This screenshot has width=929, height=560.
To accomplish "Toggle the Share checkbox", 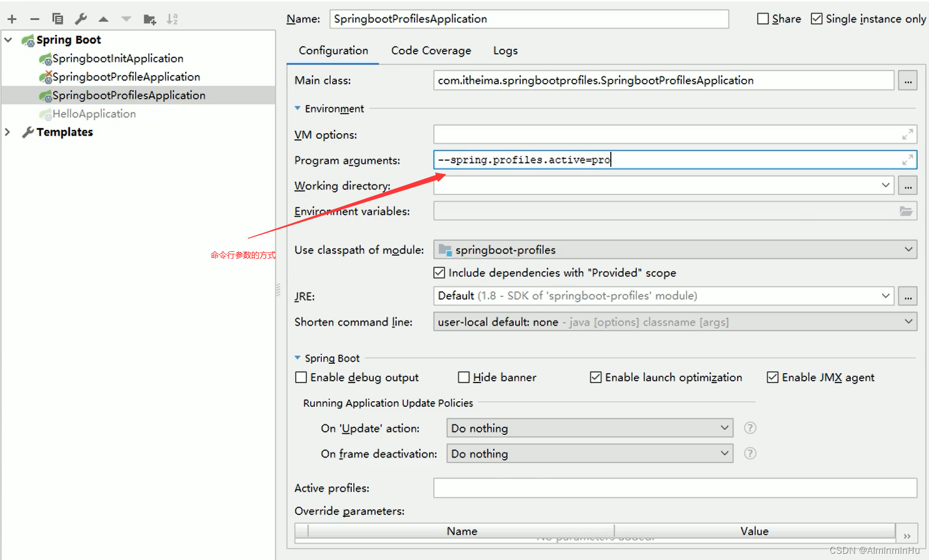I will click(763, 19).
